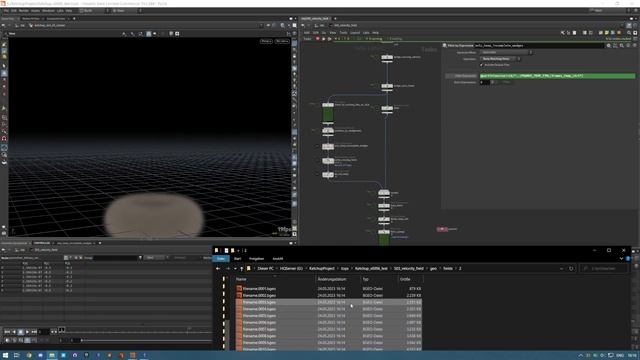Open Persp viewport camera dropdown
The image size is (640, 360).
(x=266, y=41)
